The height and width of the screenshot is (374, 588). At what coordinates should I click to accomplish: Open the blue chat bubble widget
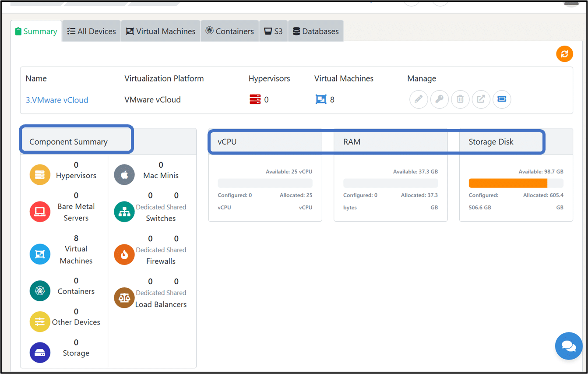pos(569,346)
